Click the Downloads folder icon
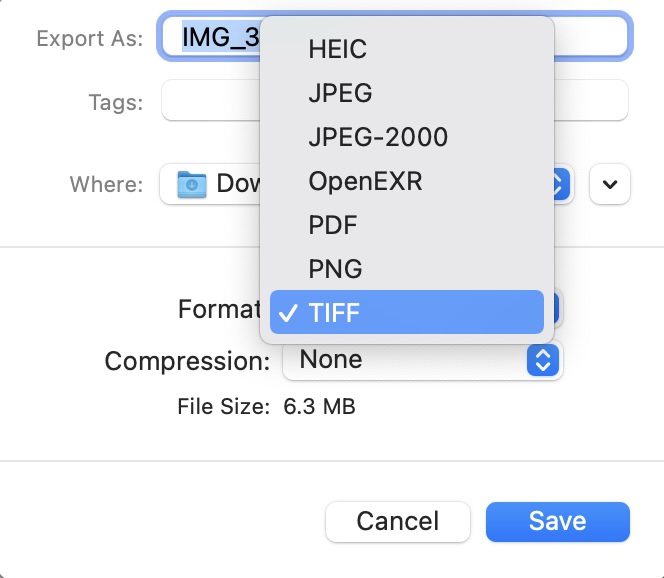 191,185
